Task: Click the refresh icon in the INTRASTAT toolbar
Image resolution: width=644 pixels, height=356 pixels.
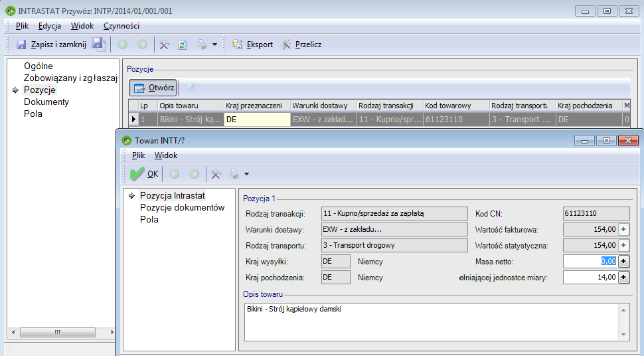Action: [x=183, y=44]
